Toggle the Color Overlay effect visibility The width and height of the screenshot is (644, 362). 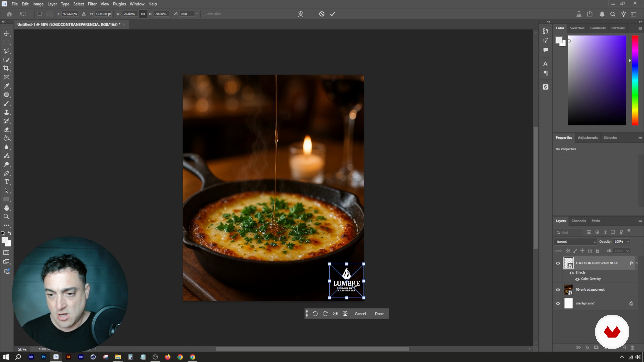[577, 279]
